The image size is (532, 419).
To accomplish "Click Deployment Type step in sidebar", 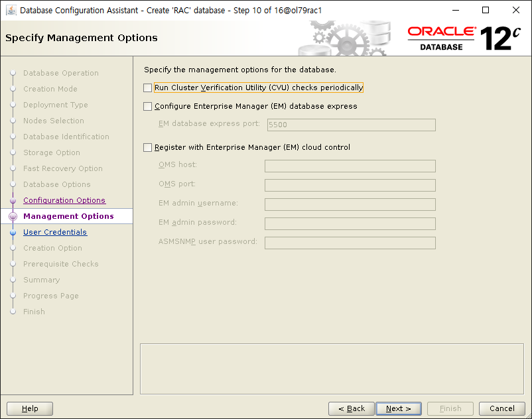I will click(56, 105).
